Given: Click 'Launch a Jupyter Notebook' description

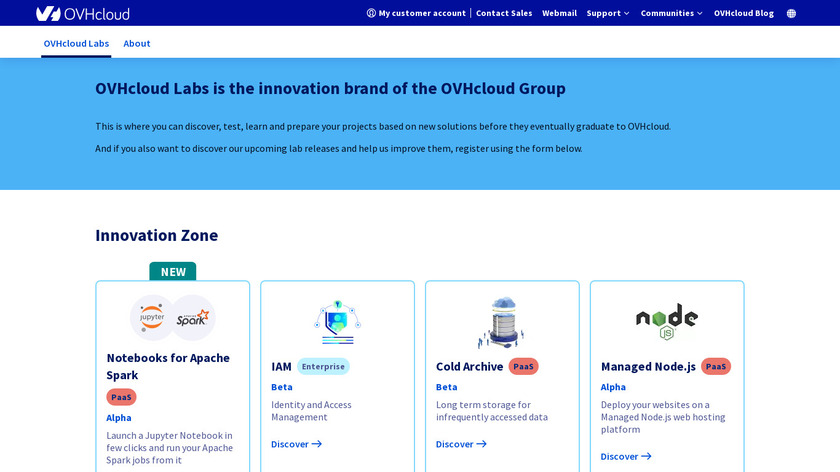Looking at the screenshot, I should coord(169,448).
